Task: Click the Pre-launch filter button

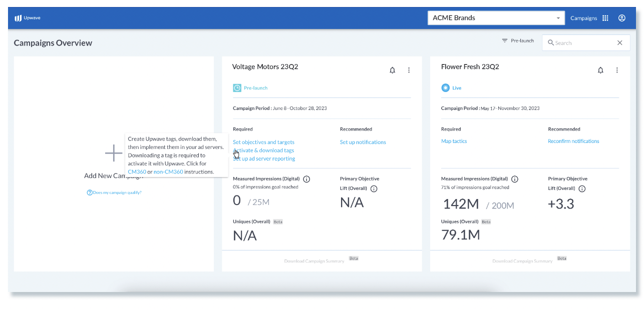Action: [518, 40]
